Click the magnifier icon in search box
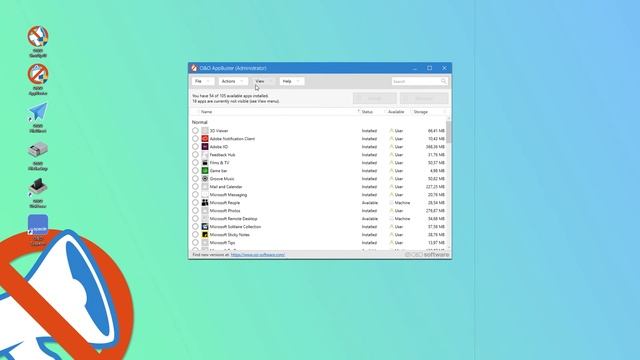This screenshot has height=360, width=640. pos(443,81)
